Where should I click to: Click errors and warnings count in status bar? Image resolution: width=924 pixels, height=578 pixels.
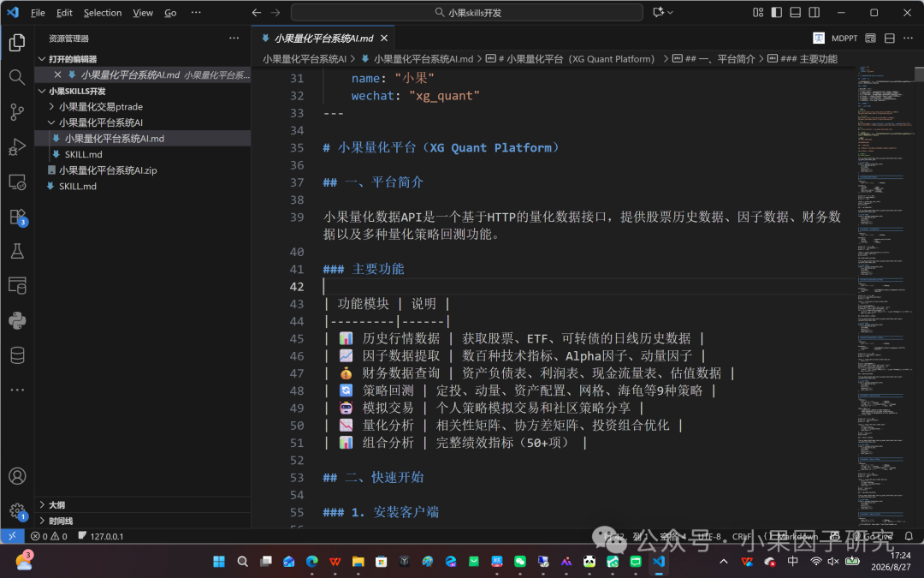[x=49, y=536]
